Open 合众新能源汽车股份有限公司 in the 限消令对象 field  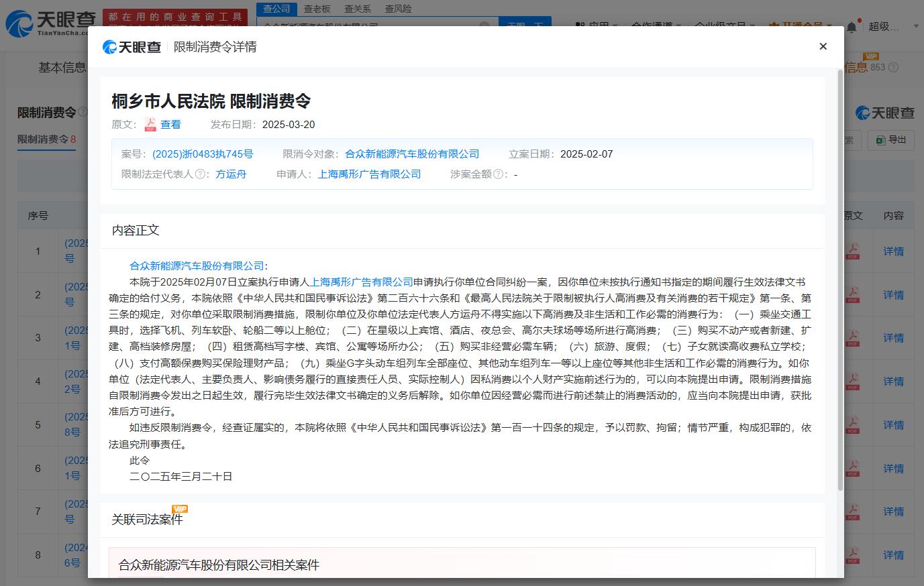coord(412,154)
